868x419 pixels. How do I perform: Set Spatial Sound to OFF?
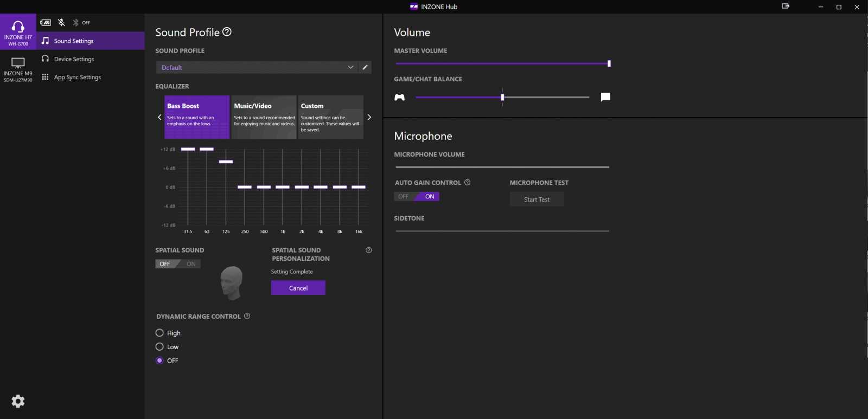tap(165, 264)
